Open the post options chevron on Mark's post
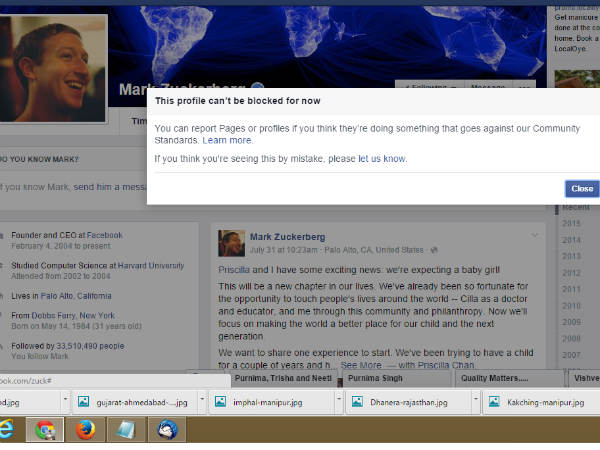This screenshot has height=450, width=600. (x=535, y=235)
